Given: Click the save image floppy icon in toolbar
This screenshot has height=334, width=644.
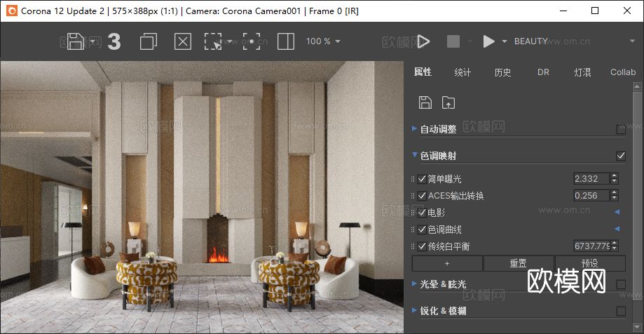Looking at the screenshot, I should [76, 41].
